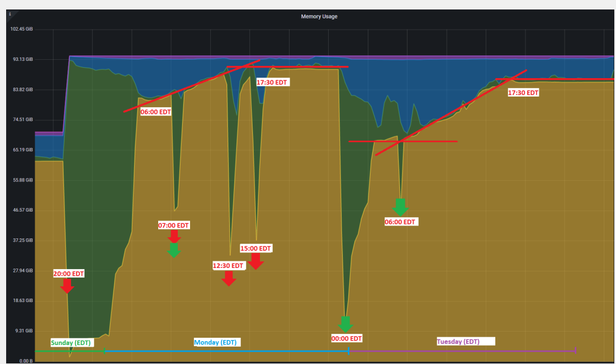616x364 pixels.
Task: Click the 46.57 GiB y-axis tick label
Action: coord(23,210)
